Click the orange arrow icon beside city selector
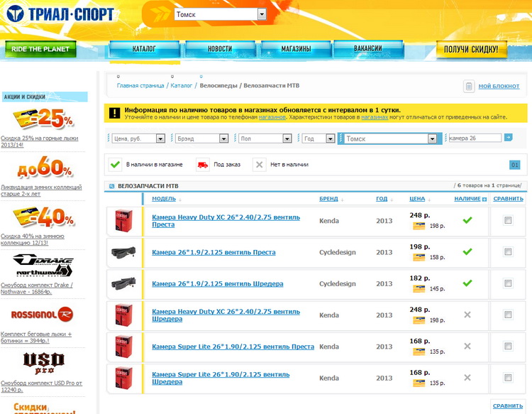 (x=160, y=14)
